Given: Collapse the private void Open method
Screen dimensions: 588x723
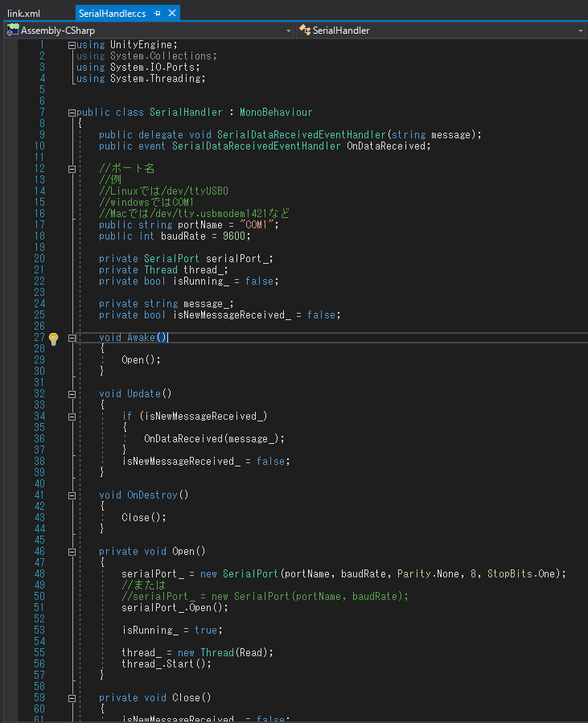Looking at the screenshot, I should tap(72, 552).
